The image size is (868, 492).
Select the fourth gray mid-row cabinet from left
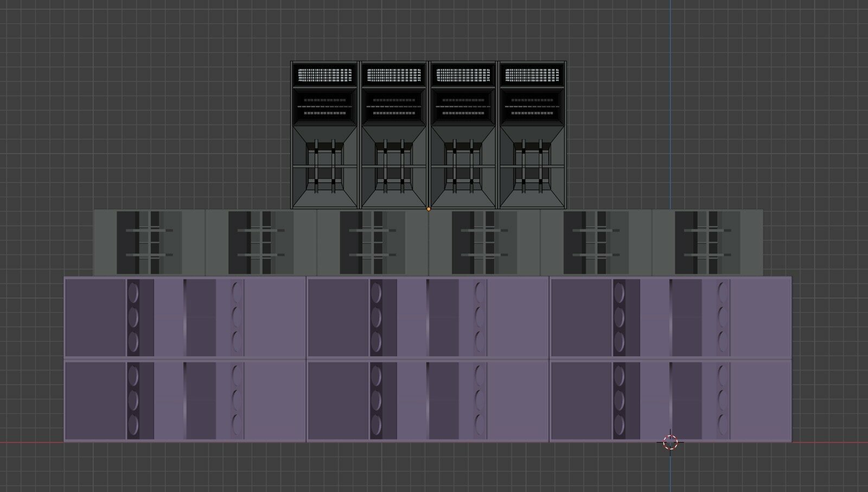pyautogui.click(x=484, y=243)
